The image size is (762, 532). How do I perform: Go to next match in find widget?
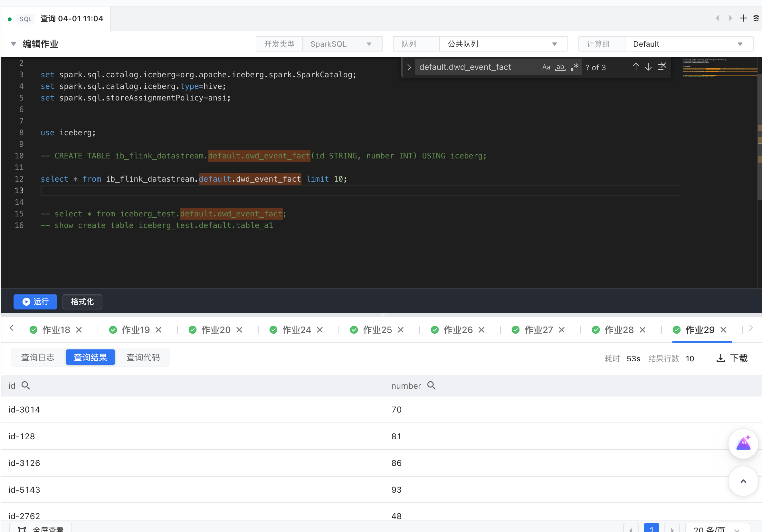[648, 67]
